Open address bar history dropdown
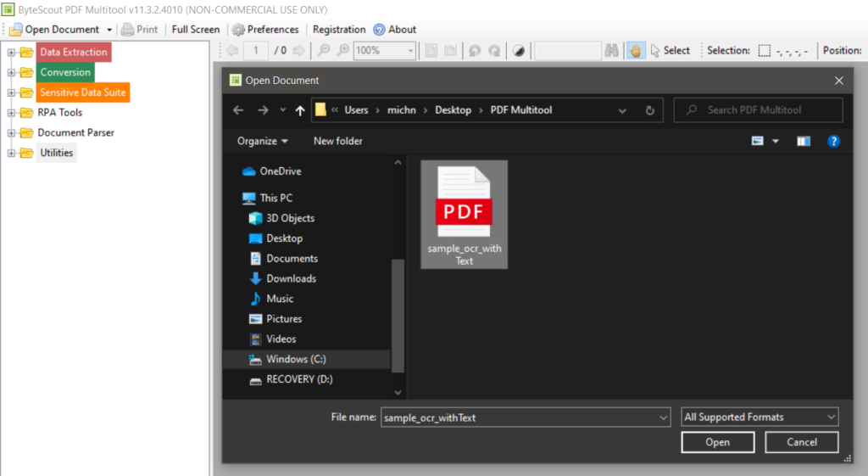 tap(622, 110)
